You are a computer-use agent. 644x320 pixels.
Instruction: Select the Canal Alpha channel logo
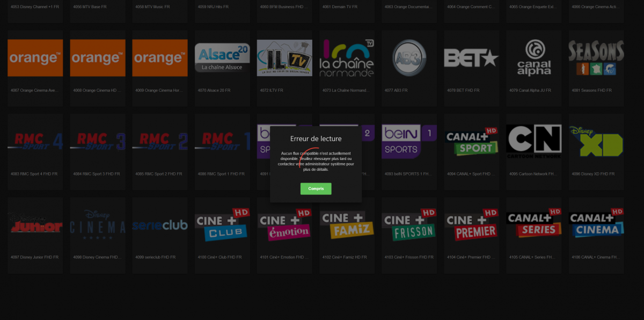point(533,57)
